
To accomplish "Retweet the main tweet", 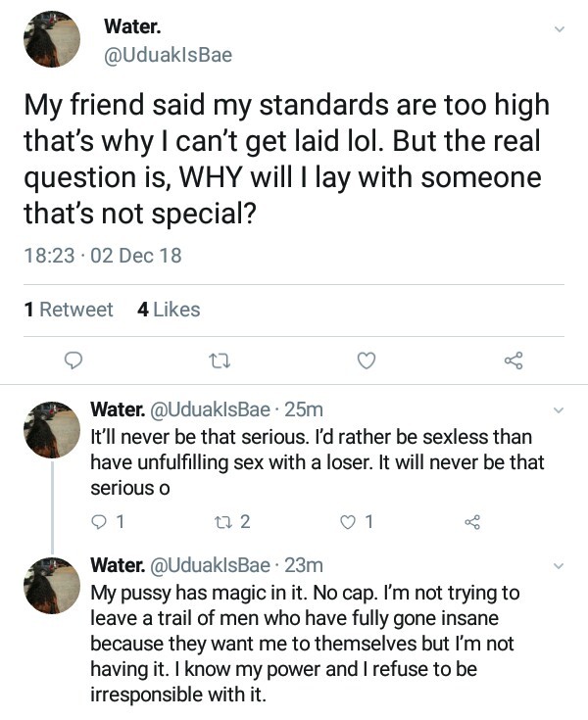I will coord(219,361).
